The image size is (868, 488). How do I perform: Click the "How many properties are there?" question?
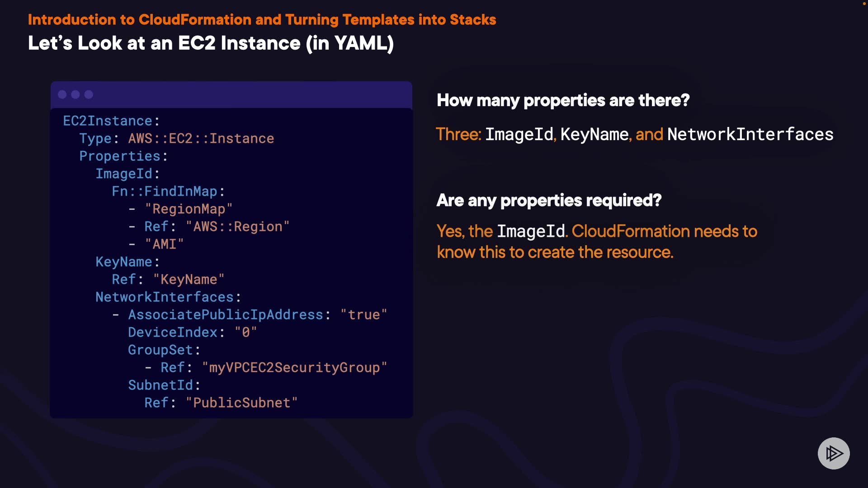click(563, 100)
